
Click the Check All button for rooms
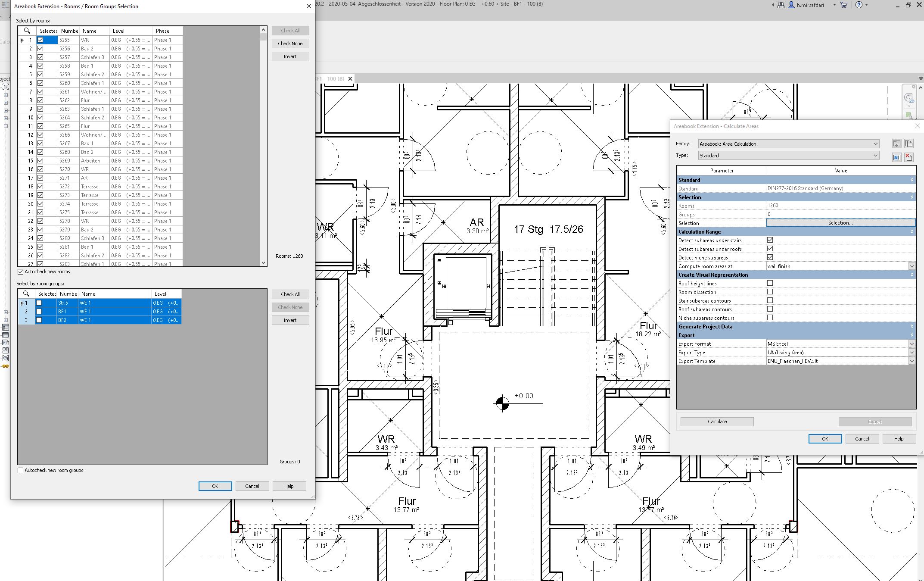point(290,30)
